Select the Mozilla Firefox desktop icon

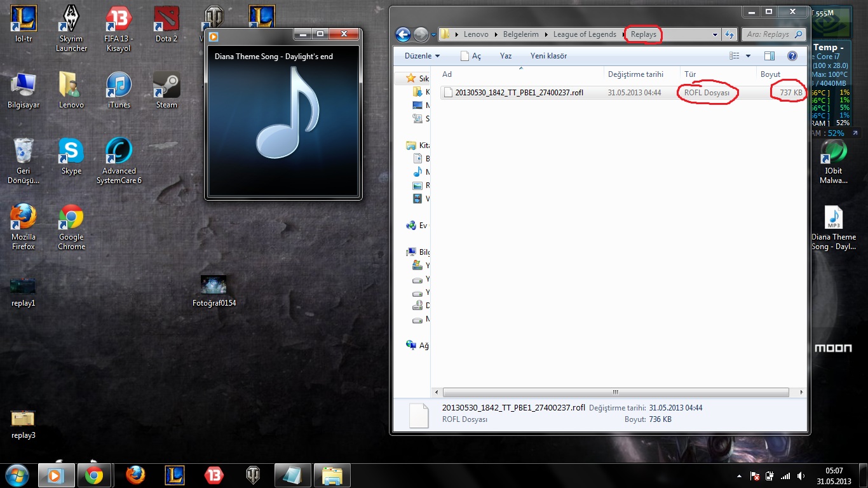[x=24, y=227]
